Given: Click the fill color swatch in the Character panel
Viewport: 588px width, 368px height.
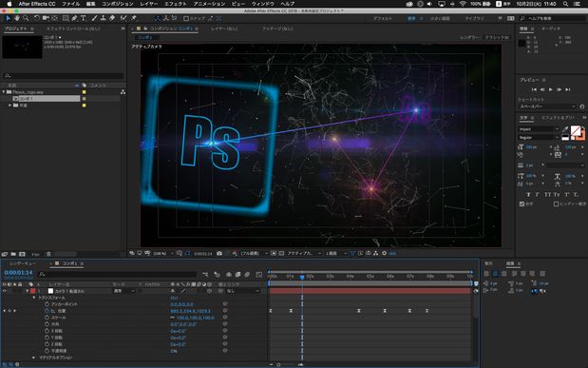Looking at the screenshot, I should click(x=575, y=130).
